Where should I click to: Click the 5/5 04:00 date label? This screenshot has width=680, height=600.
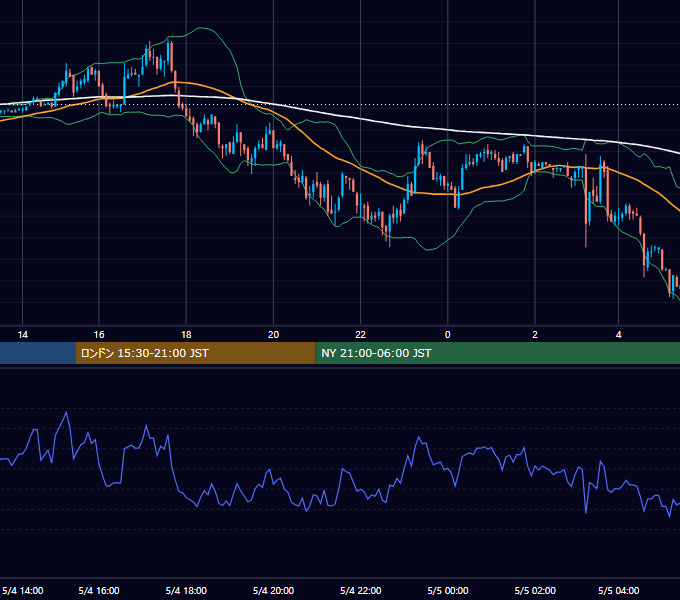[x=618, y=590]
